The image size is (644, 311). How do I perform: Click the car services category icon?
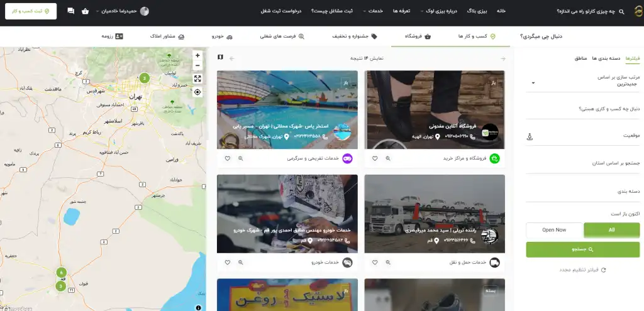tap(347, 262)
